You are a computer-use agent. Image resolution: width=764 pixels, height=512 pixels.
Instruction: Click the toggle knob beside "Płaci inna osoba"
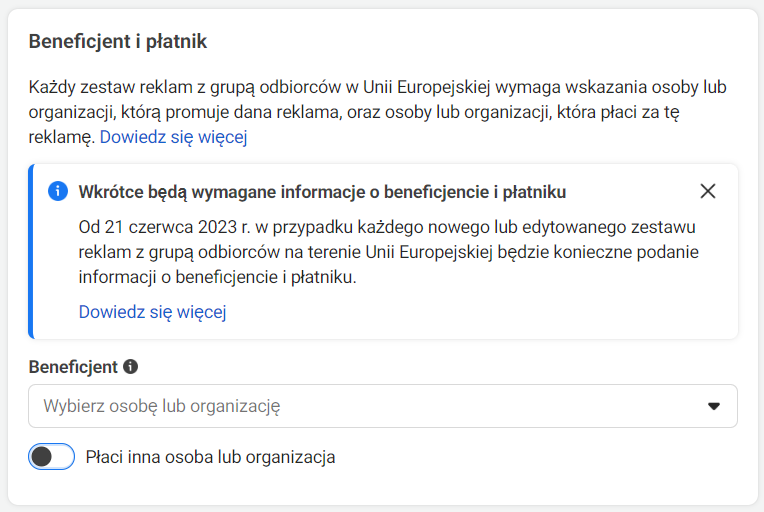42,457
